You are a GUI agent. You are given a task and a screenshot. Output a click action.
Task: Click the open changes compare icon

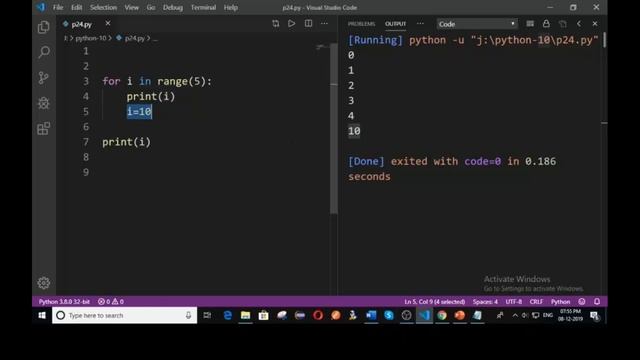[276, 24]
